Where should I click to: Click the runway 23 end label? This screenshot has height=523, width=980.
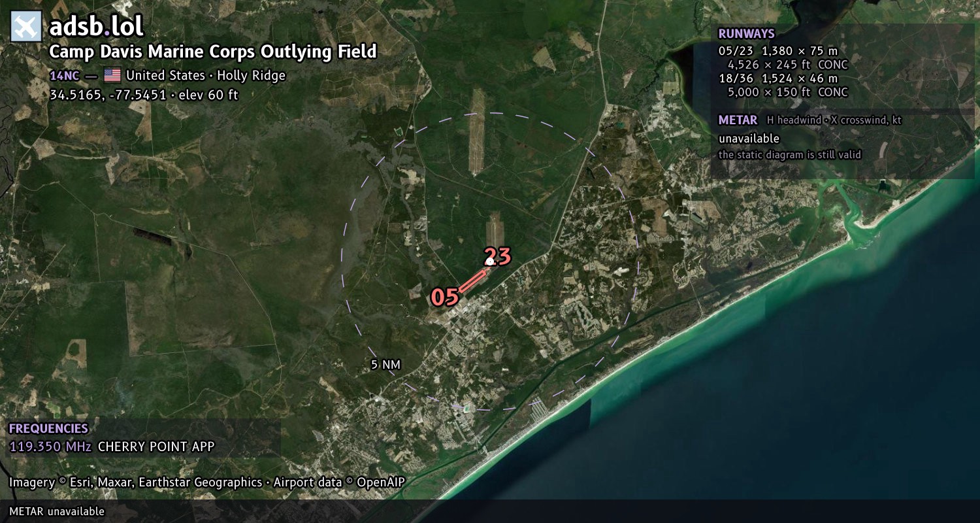point(498,256)
